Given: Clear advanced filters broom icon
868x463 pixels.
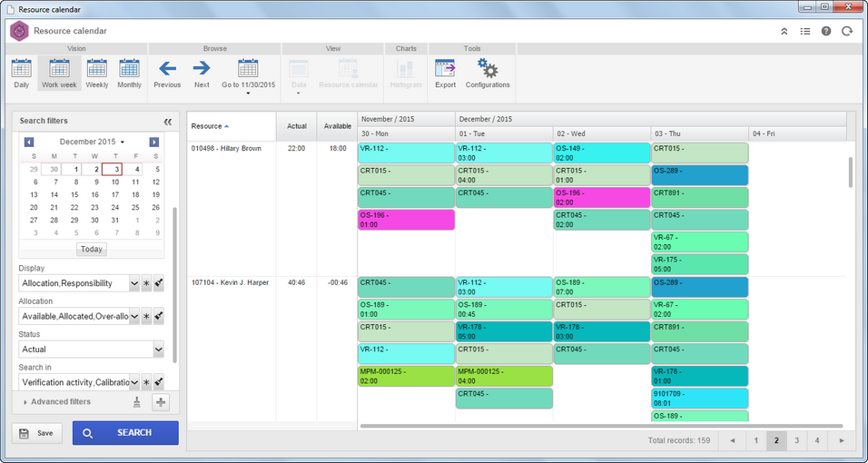Looking at the screenshot, I should point(137,402).
